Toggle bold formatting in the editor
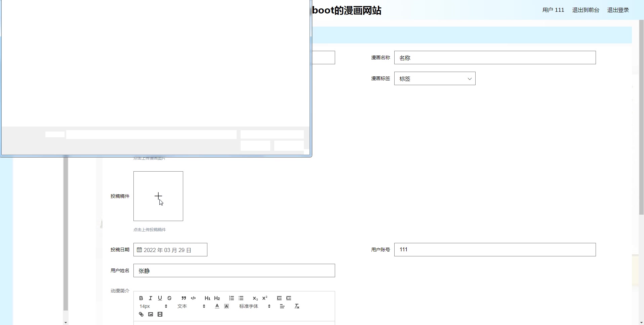 tap(141, 298)
